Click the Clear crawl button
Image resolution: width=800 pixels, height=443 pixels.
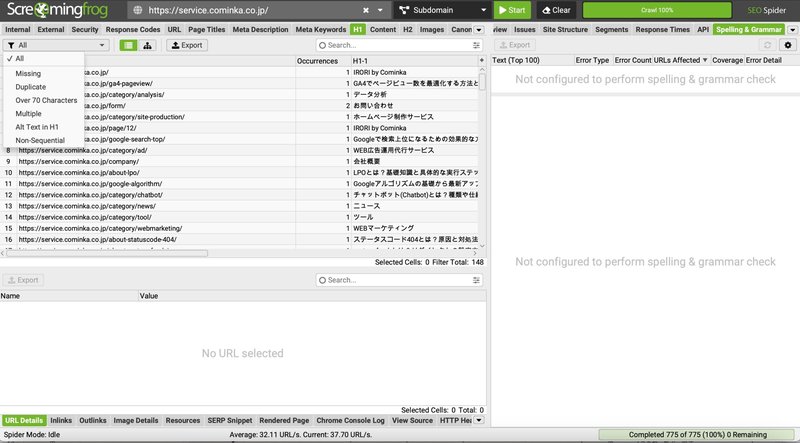[556, 10]
